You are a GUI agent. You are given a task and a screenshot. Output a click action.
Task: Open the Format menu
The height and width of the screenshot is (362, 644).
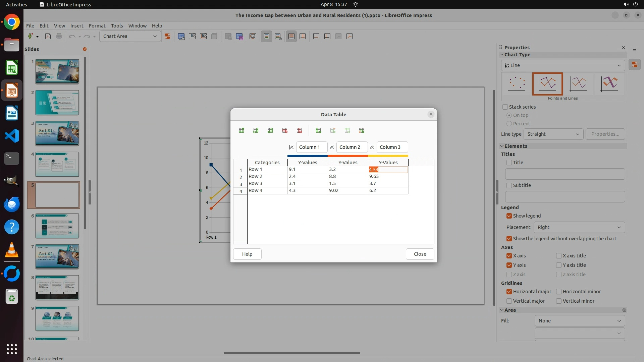pyautogui.click(x=97, y=26)
